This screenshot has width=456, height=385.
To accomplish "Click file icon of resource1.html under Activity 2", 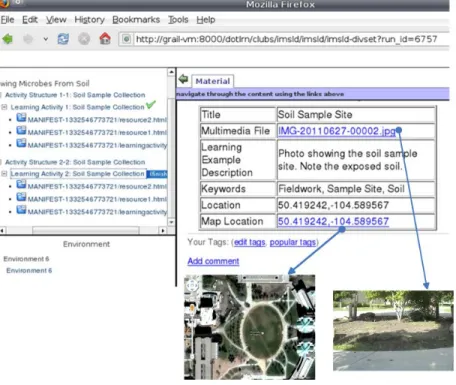I will click(x=21, y=197).
